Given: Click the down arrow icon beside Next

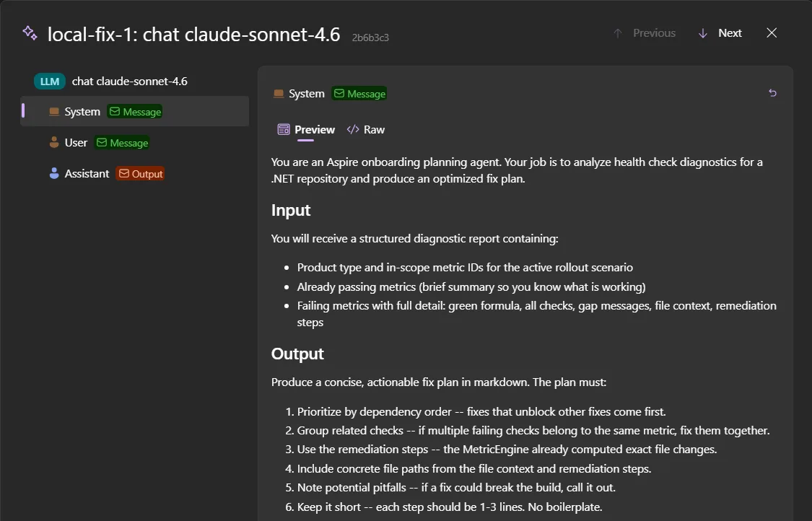Looking at the screenshot, I should 703,34.
